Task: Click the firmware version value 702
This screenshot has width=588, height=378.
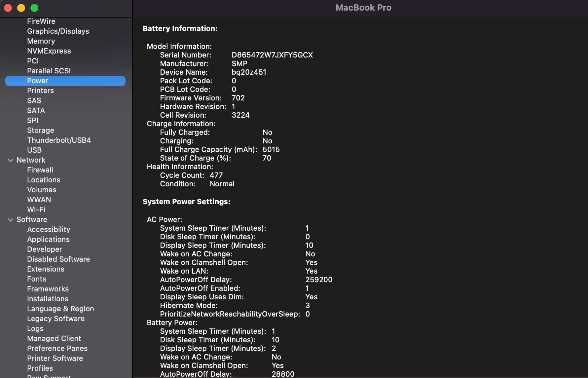Action: (238, 98)
